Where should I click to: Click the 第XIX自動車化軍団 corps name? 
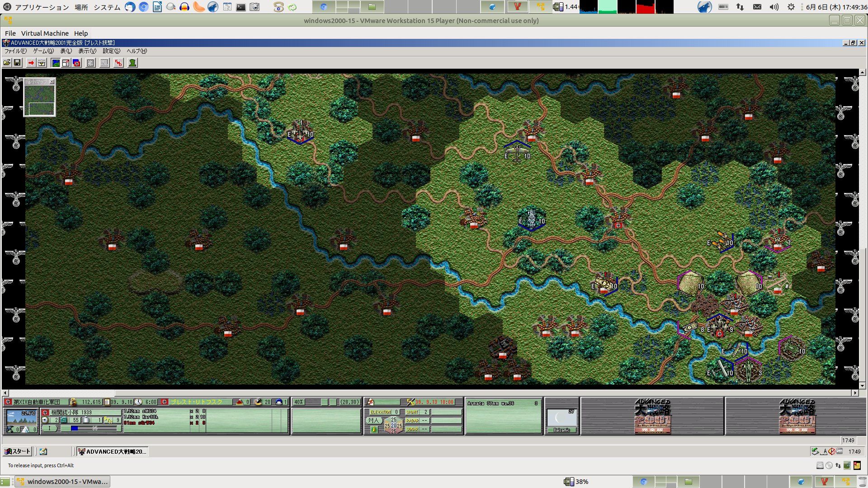point(36,402)
